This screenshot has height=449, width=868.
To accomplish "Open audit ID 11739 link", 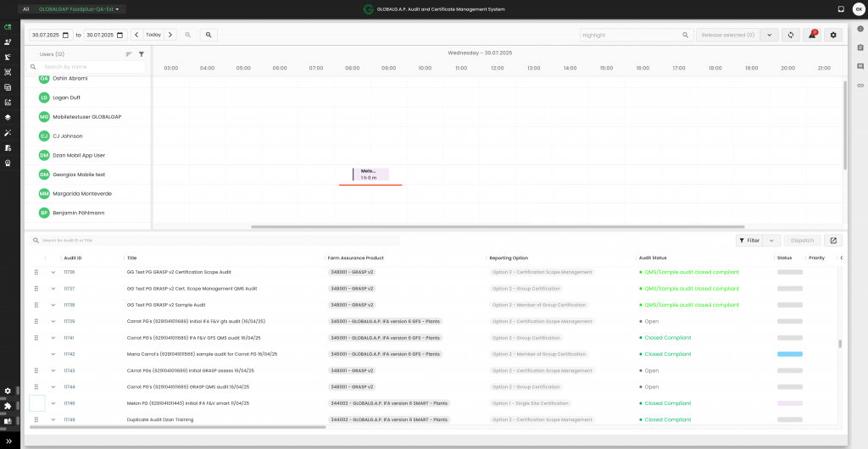I will (x=70, y=321).
